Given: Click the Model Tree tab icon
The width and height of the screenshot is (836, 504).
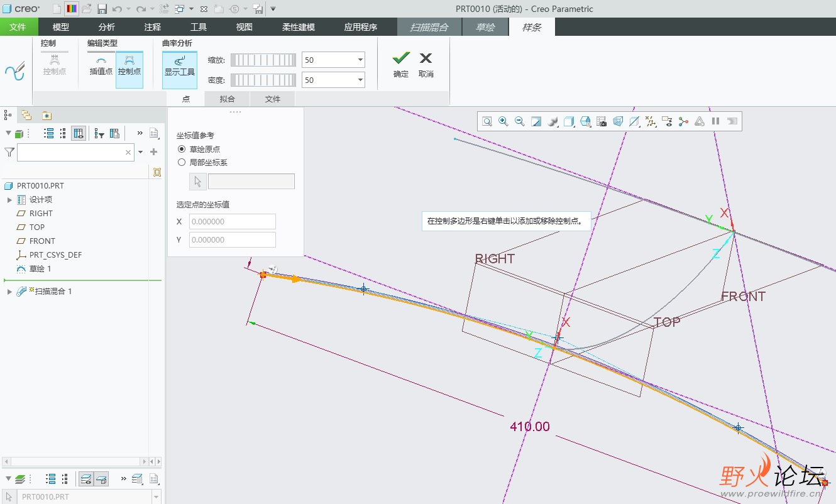Looking at the screenshot, I should pos(8,115).
